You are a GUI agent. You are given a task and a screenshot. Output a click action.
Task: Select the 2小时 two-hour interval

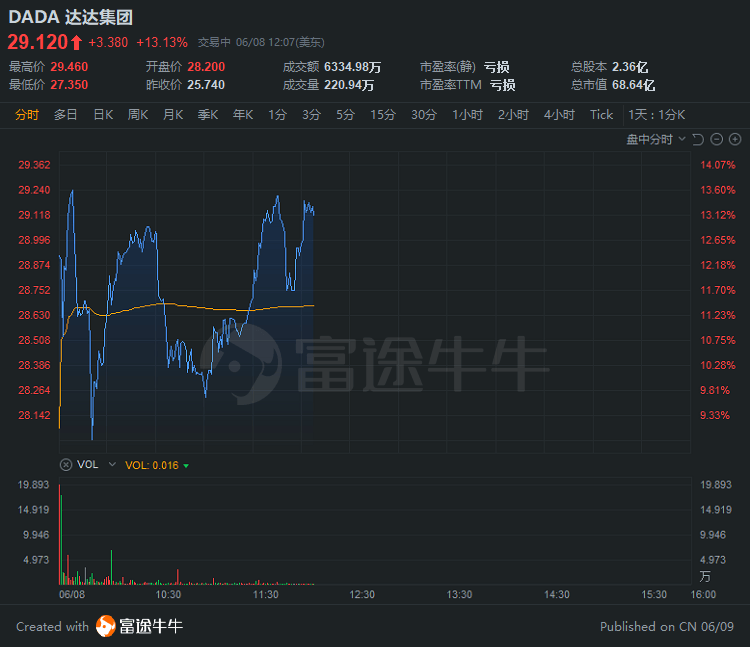click(513, 115)
